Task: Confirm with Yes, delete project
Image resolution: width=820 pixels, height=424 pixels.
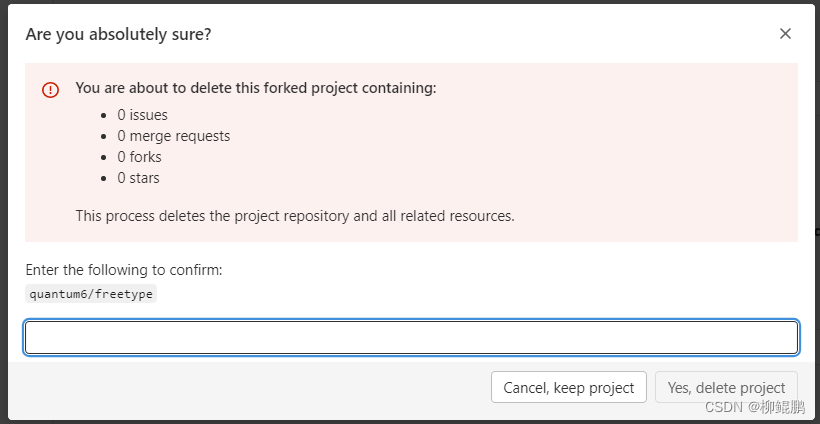Action: 726,387
